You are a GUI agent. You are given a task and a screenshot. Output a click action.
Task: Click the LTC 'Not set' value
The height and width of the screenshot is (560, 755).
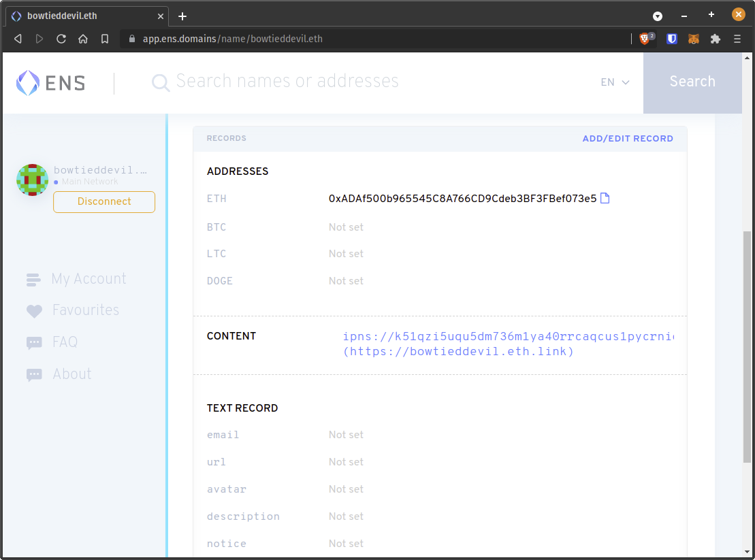[346, 254]
